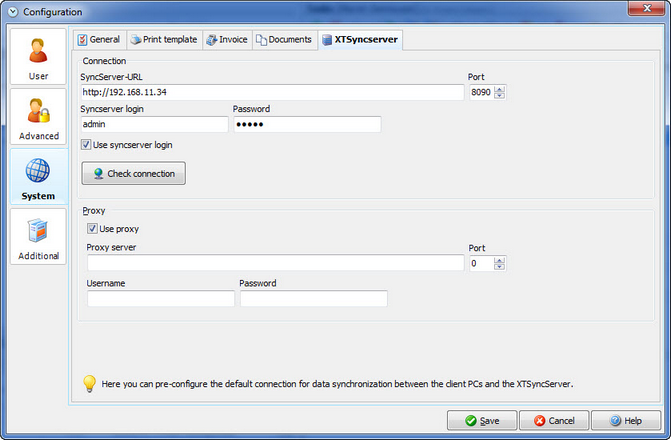Viewport: 671px width, 440px height.
Task: Increase the SyncServer port value
Action: tap(499, 89)
